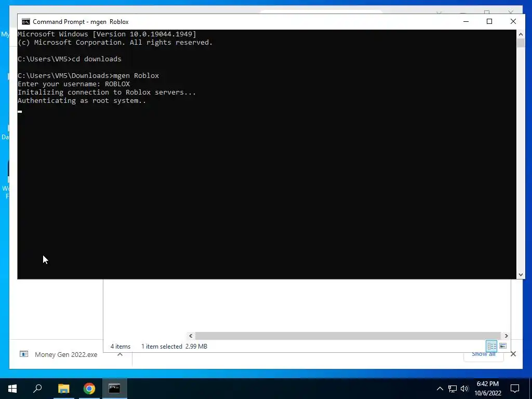Click the 'mgen Roblox' command line
Screen dimensions: 532x399
tap(88, 76)
